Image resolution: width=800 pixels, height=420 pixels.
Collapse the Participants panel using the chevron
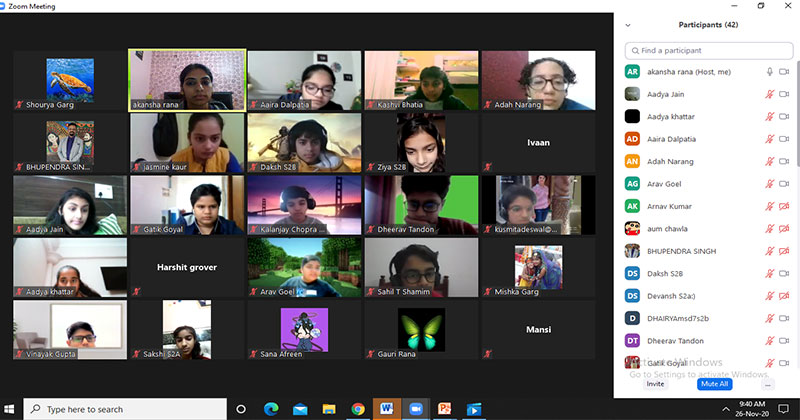point(627,25)
